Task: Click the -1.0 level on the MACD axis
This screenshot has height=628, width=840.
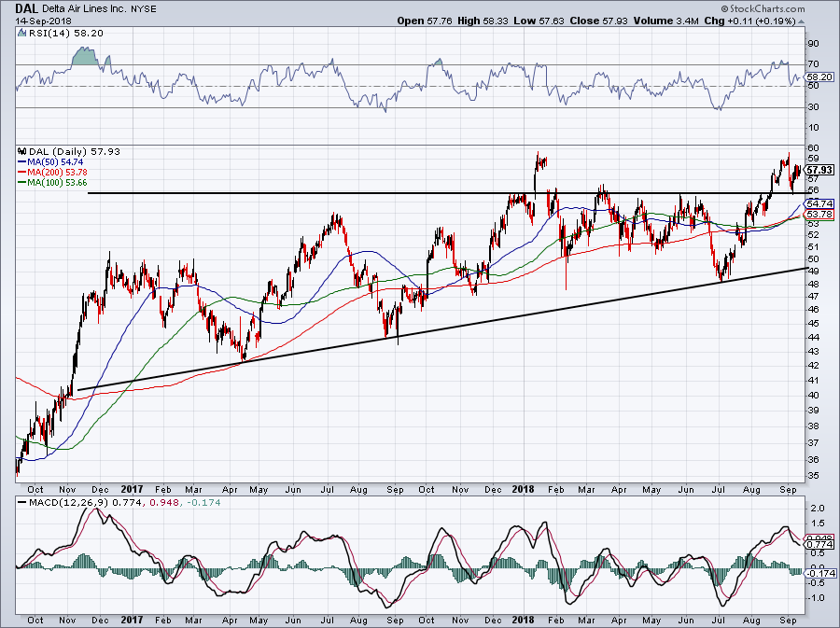Action: (817, 597)
